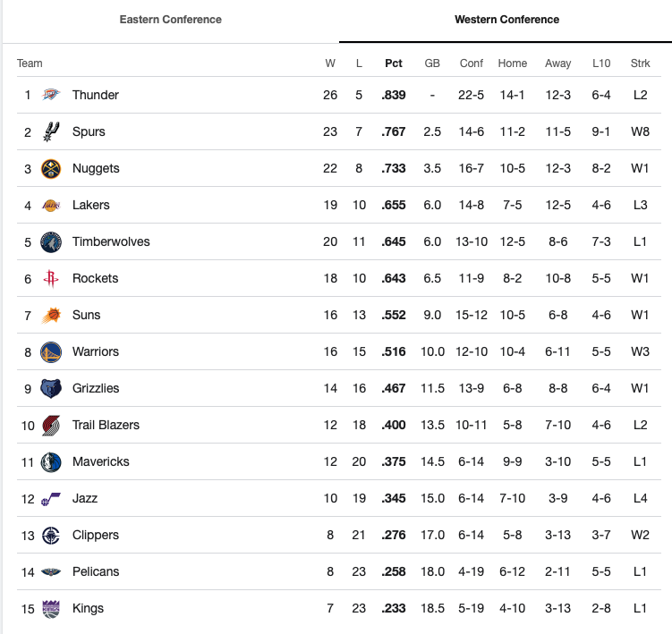
Task: Sort by GB column header
Action: (x=432, y=63)
